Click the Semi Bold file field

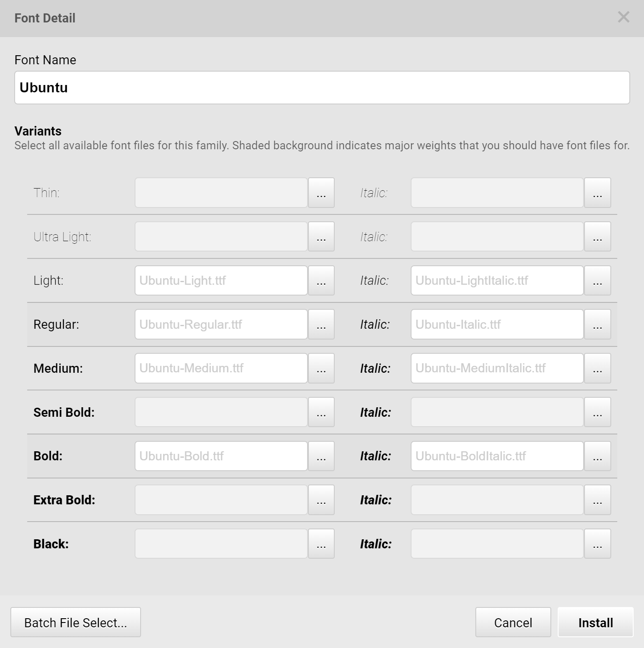pos(221,412)
